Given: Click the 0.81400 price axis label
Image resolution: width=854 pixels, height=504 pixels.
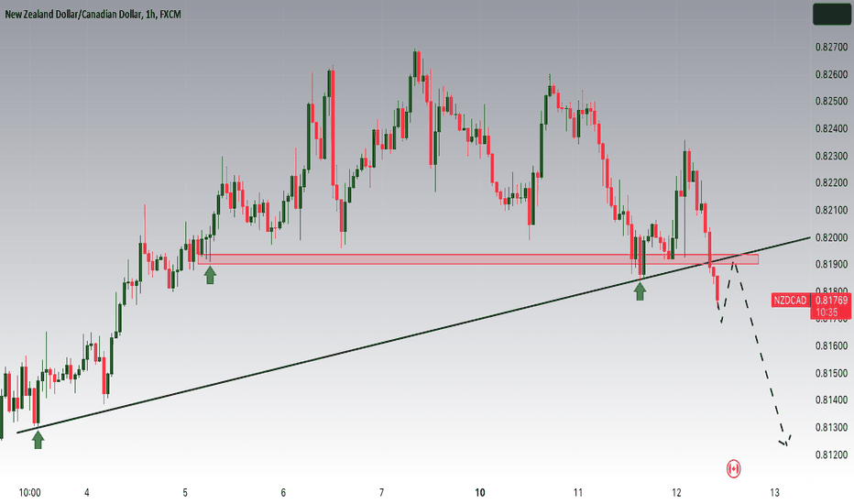Looking at the screenshot, I should 831,400.
